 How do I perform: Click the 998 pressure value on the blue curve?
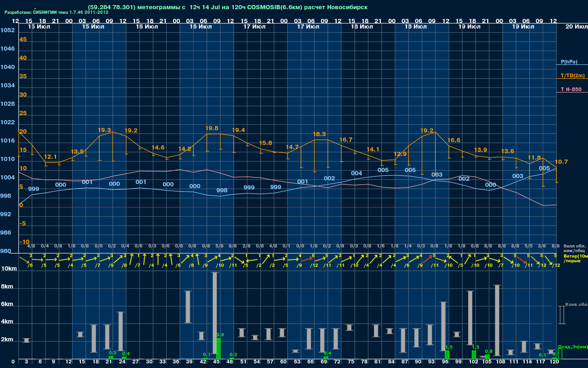tap(222, 190)
